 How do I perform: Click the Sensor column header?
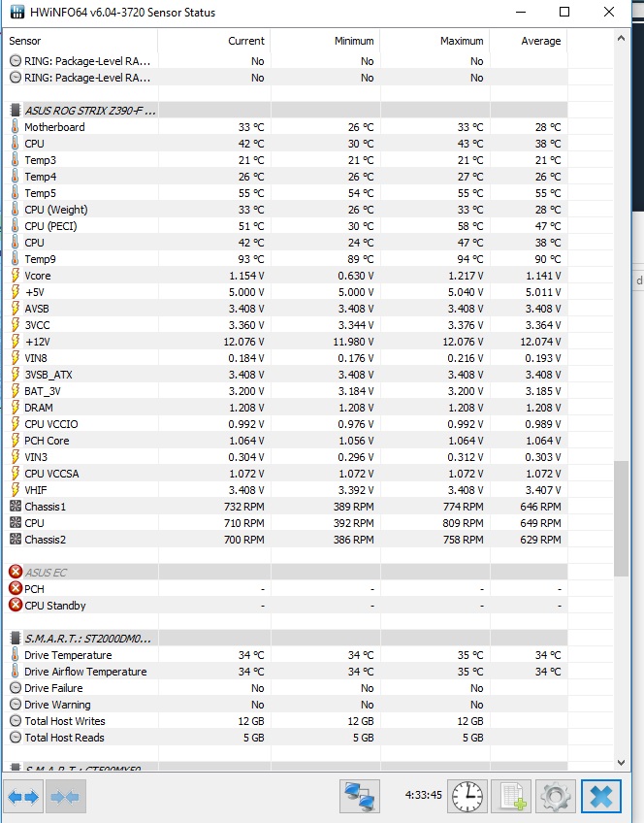80,41
